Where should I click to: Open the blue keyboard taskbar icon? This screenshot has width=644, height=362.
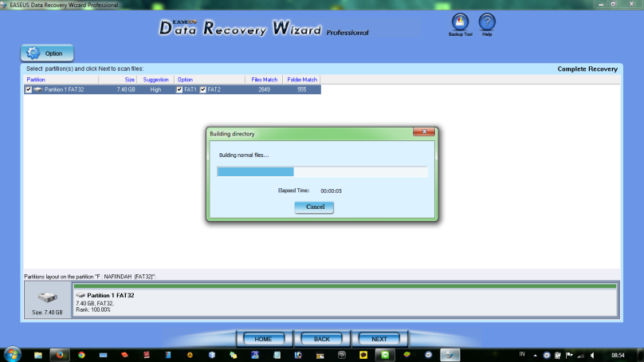point(103,355)
